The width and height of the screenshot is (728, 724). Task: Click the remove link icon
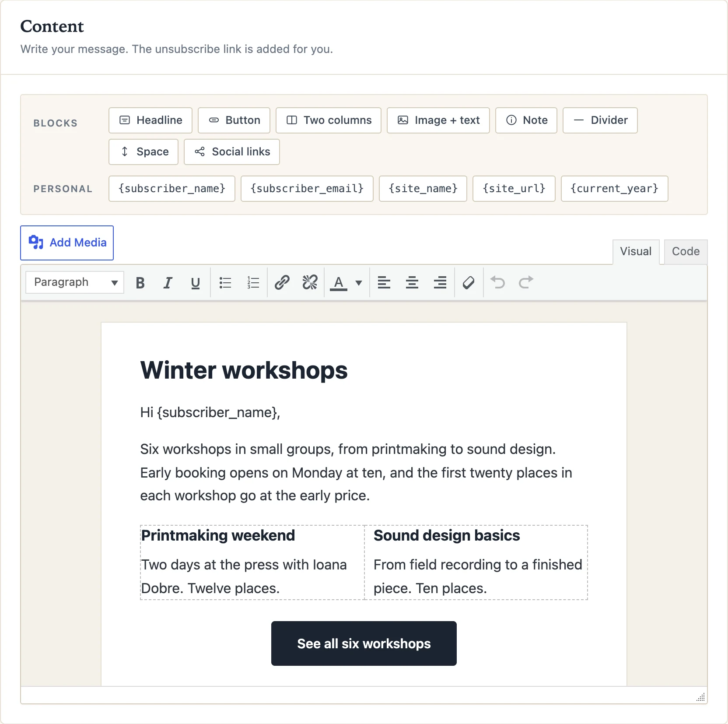click(310, 283)
